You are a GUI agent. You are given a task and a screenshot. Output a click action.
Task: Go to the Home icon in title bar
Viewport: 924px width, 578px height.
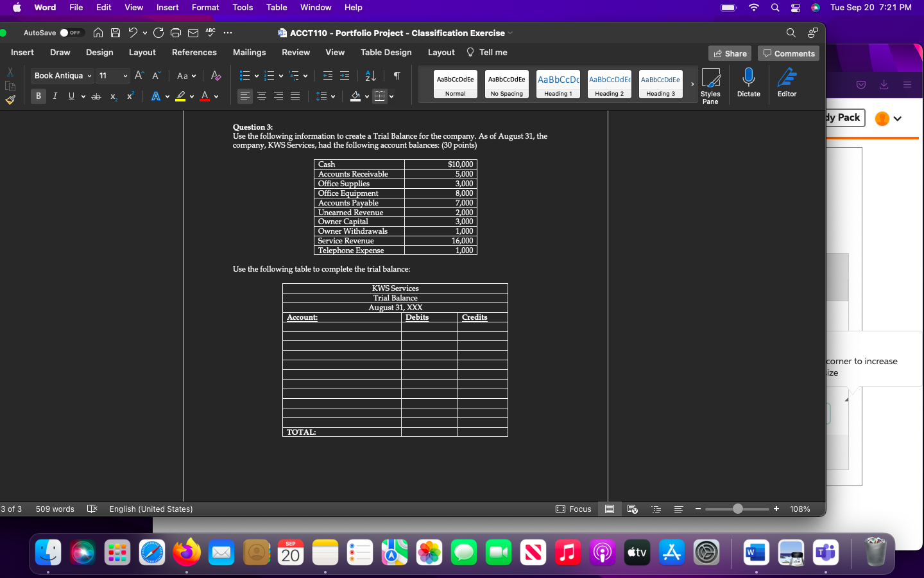coord(98,33)
